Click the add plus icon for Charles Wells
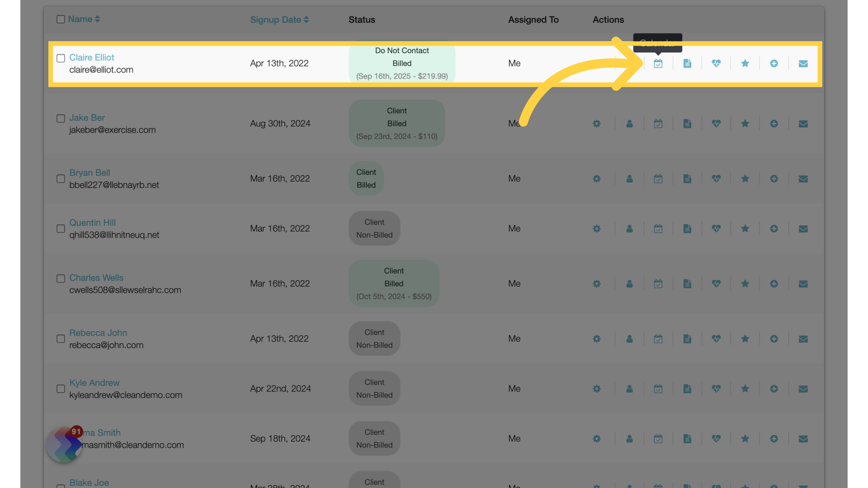This screenshot has width=868, height=488. point(774,284)
